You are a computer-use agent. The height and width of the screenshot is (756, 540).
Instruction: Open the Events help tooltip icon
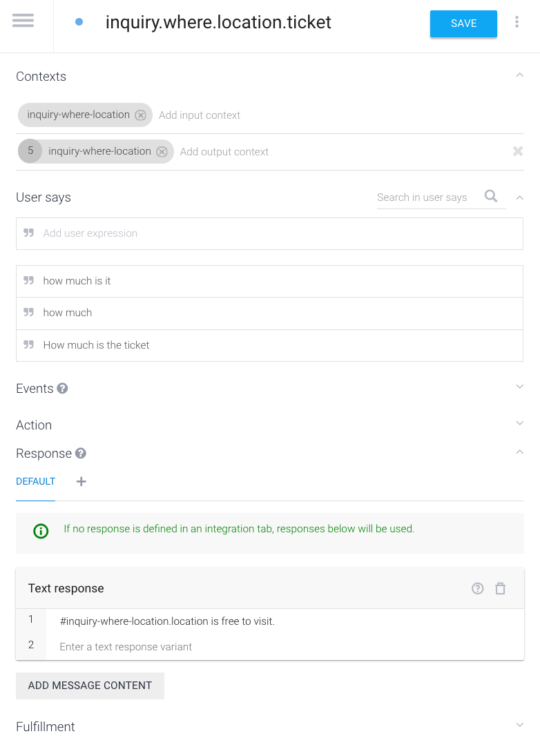(63, 387)
